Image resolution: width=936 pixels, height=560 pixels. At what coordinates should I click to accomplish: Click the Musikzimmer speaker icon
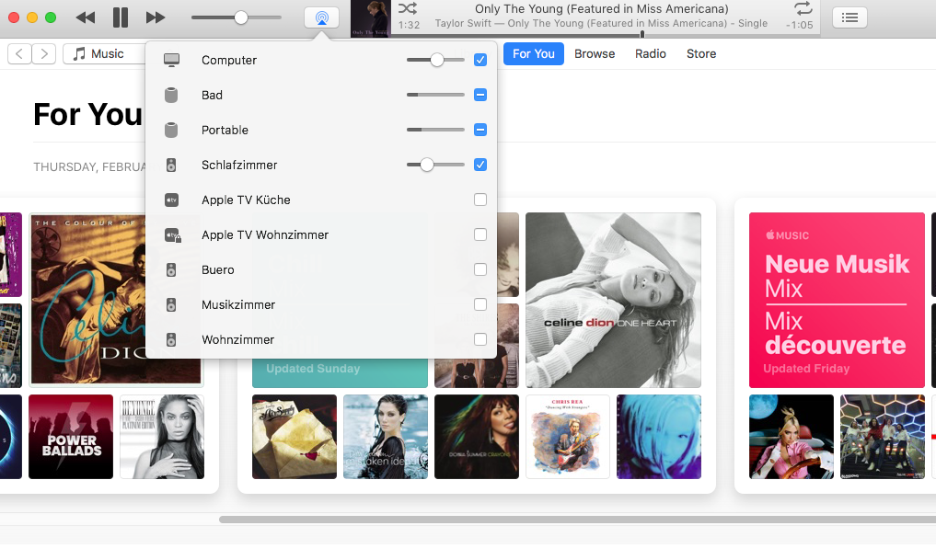(x=171, y=304)
